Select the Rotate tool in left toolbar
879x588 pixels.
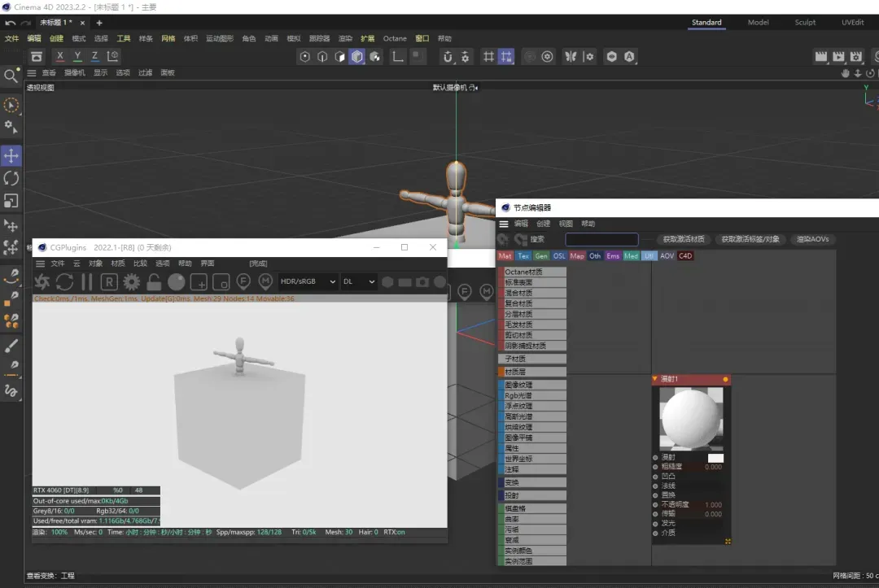tap(11, 178)
